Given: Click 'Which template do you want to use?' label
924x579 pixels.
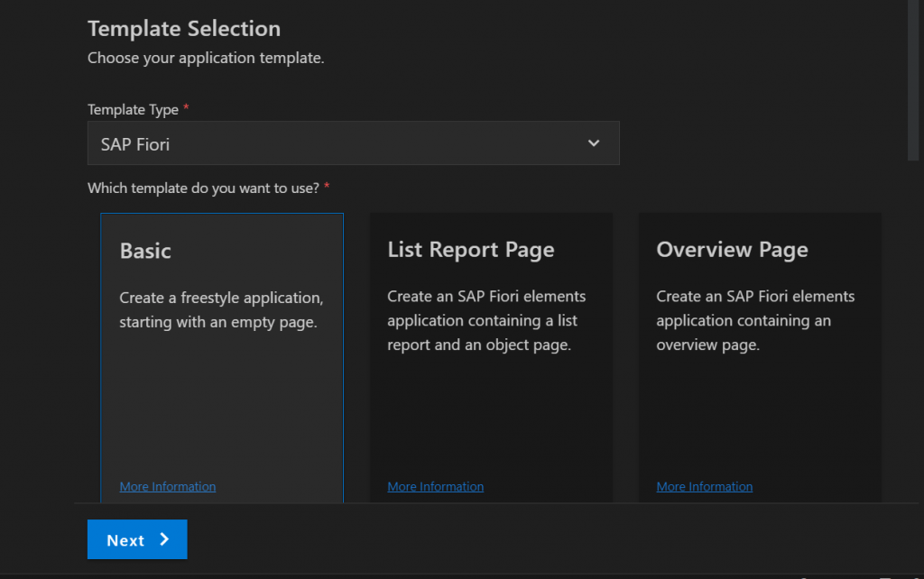Looking at the screenshot, I should [203, 188].
